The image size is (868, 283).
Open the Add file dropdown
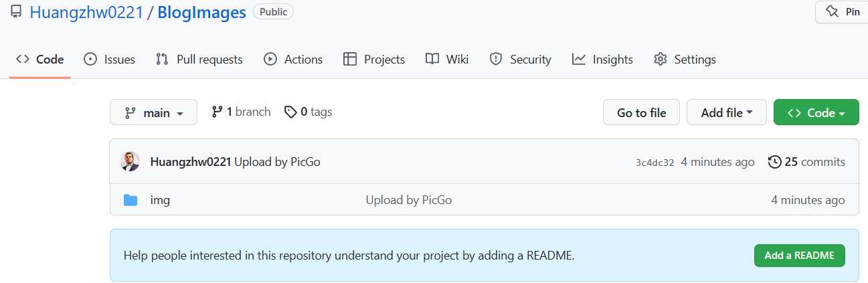tap(726, 112)
